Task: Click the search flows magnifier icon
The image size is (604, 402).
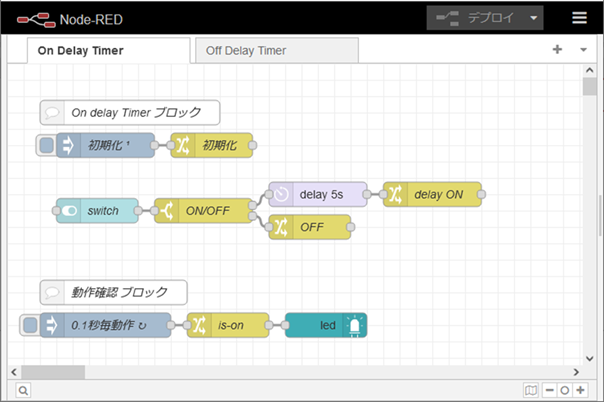Action: point(22,390)
